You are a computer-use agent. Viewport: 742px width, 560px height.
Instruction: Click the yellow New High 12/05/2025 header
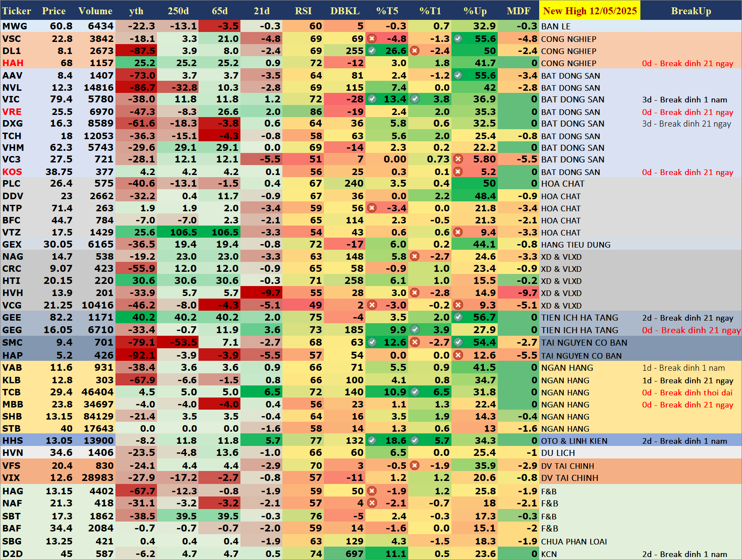tap(590, 11)
